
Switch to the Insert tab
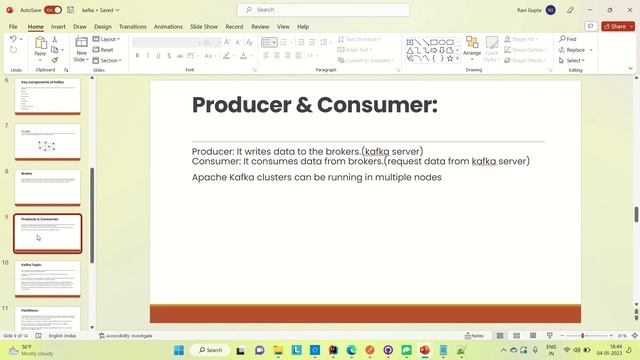pyautogui.click(x=58, y=27)
